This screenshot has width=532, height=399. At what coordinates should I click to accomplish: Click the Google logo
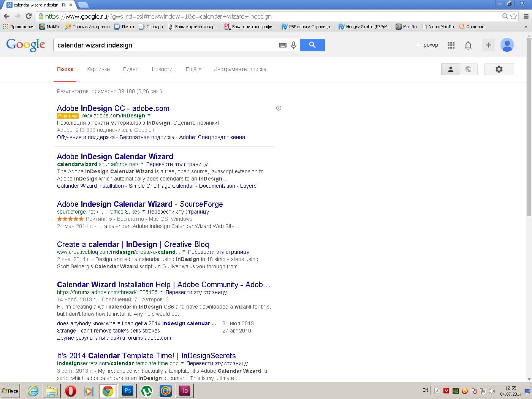point(25,45)
